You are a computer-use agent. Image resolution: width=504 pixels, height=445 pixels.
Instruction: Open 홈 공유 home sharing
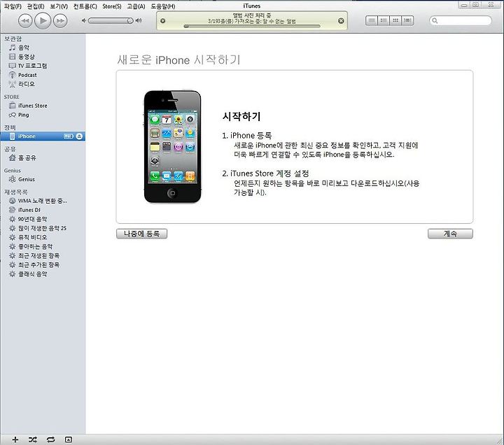point(27,157)
